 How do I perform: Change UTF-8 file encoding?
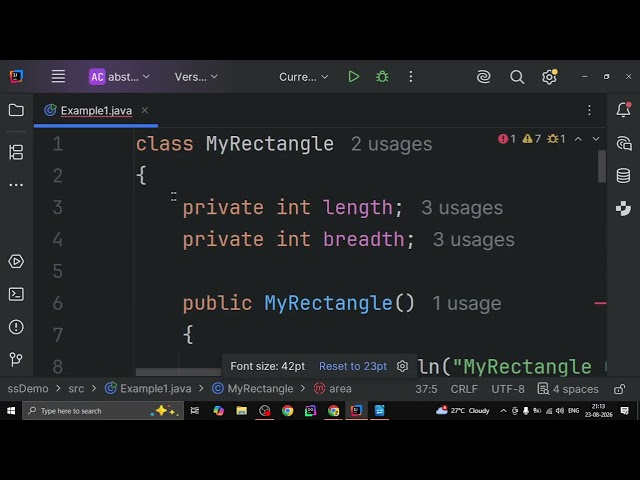pyautogui.click(x=508, y=389)
